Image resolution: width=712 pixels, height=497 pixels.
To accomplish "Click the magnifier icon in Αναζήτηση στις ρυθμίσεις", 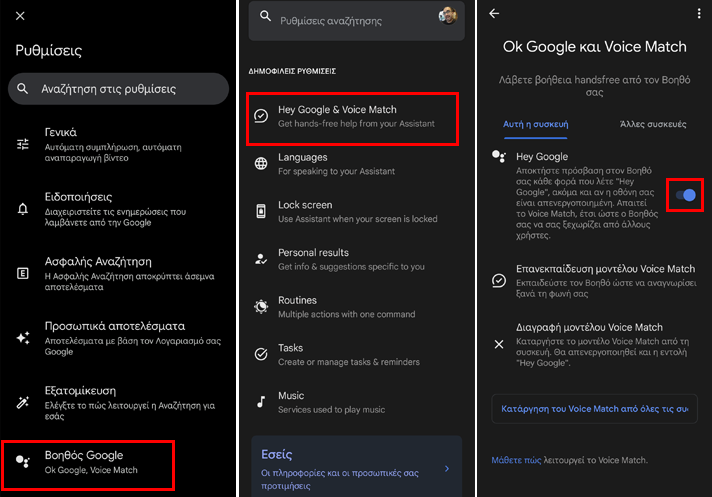I will [23, 89].
